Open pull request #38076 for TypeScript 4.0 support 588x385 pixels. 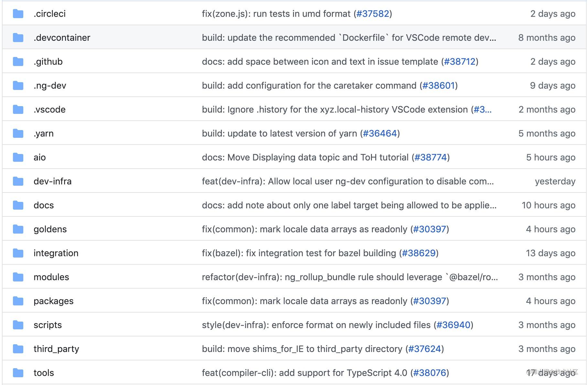[x=430, y=372]
